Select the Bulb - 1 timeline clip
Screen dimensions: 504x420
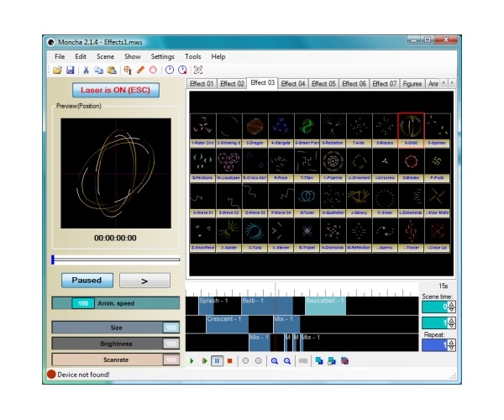pos(267,306)
